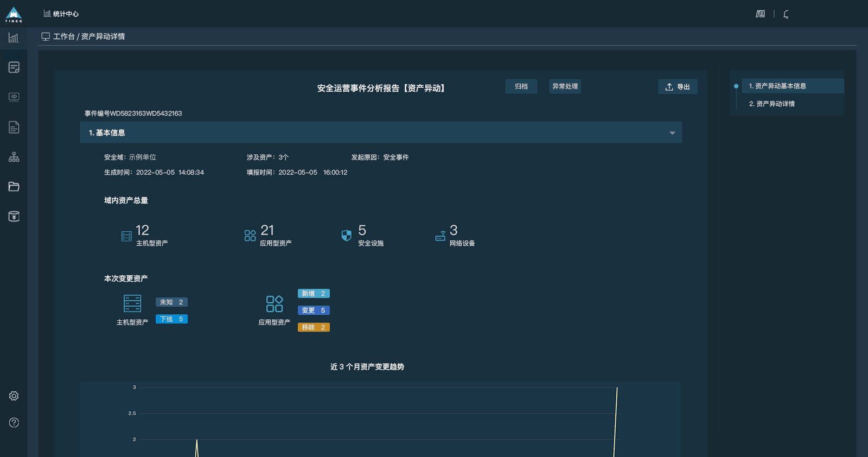Click the 发起原因: 安全事件 text
This screenshot has height=457, width=868.
[380, 157]
